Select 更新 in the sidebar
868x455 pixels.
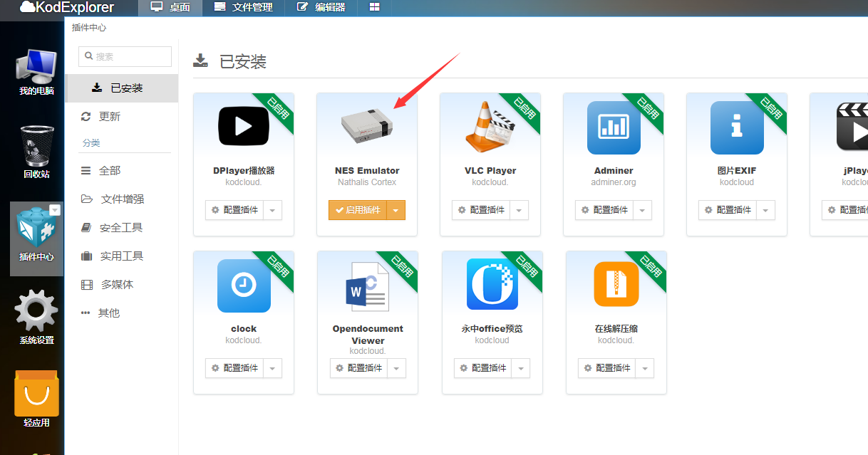point(110,116)
